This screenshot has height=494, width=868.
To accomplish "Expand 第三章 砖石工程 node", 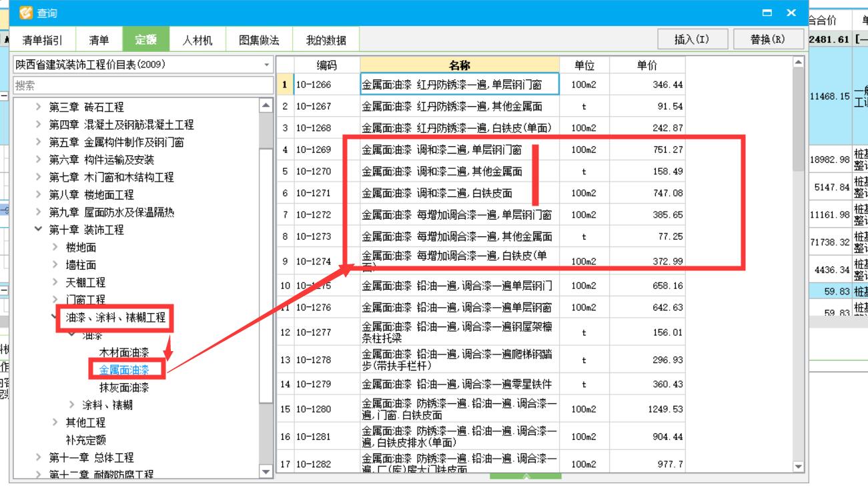I will (38, 107).
